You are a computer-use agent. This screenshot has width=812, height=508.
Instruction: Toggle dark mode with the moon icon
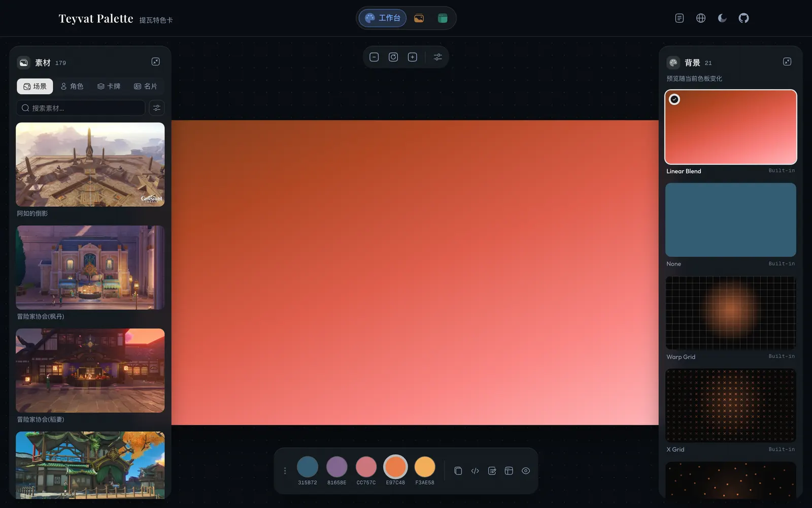(722, 18)
